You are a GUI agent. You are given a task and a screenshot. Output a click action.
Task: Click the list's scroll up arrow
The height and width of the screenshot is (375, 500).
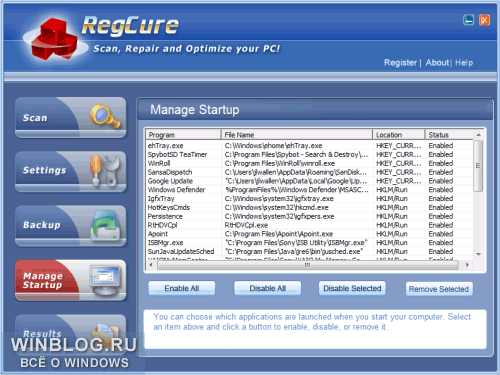coord(478,135)
